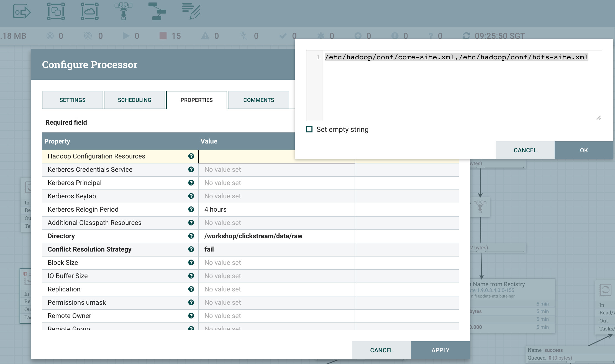The image size is (615, 364).
Task: Select the Remote Process Group icon
Action: click(x=89, y=12)
